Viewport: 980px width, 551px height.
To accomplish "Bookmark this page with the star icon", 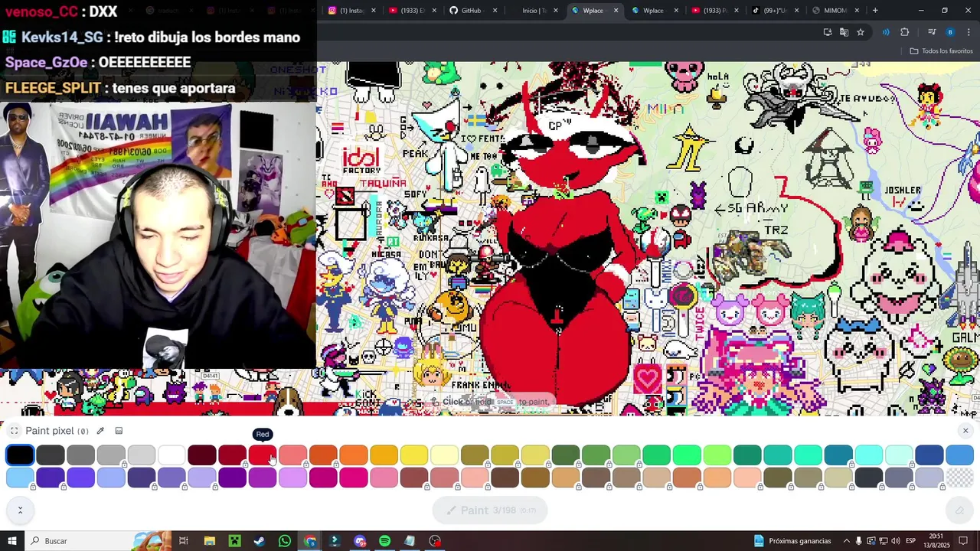I will click(861, 32).
